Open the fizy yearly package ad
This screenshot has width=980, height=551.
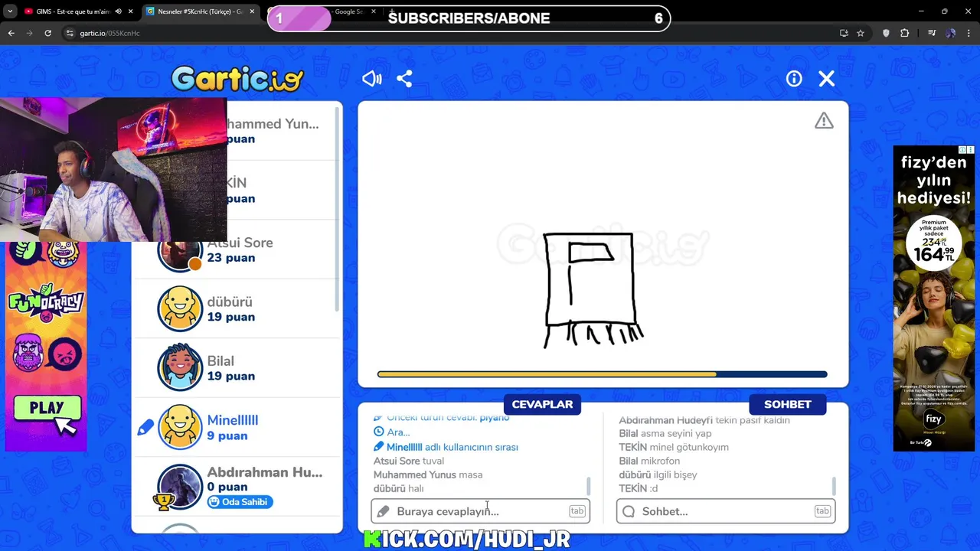[933, 298]
